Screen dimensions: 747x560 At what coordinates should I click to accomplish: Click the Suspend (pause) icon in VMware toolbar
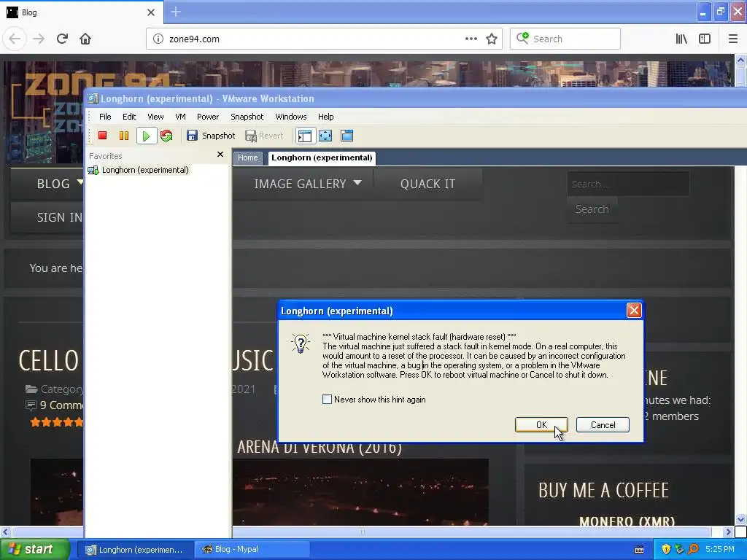point(124,136)
